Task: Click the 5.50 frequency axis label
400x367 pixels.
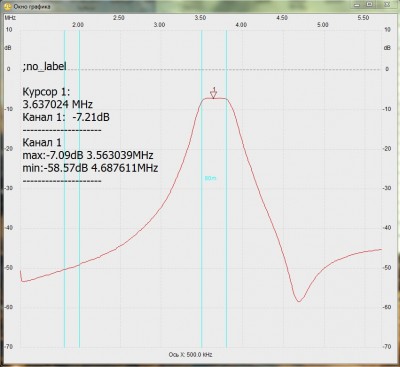Action: (x=363, y=18)
